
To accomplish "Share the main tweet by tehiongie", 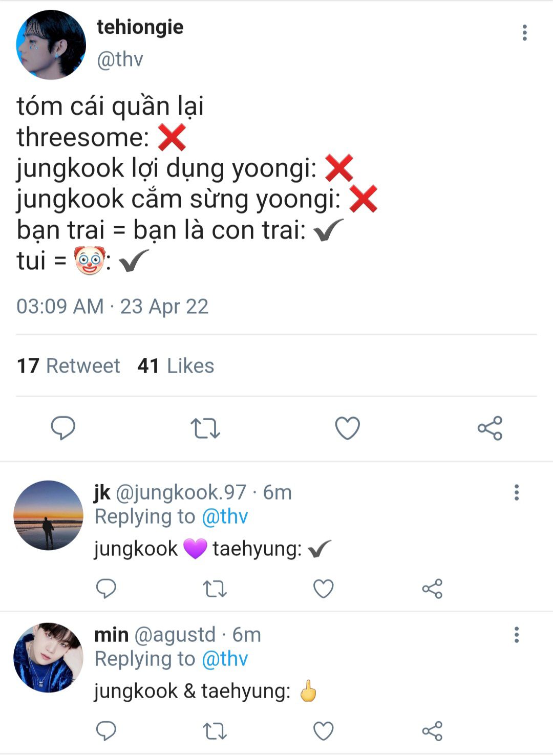I will pos(490,428).
